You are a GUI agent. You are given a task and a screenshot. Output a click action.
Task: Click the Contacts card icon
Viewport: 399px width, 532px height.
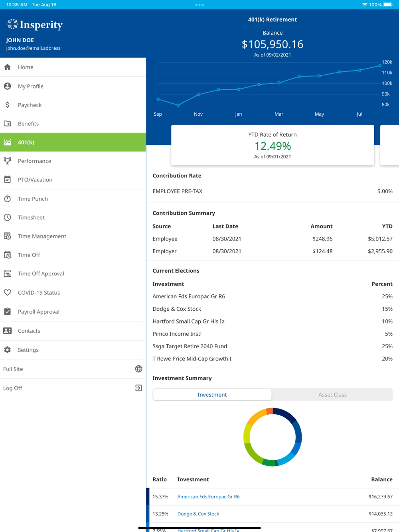point(8,331)
